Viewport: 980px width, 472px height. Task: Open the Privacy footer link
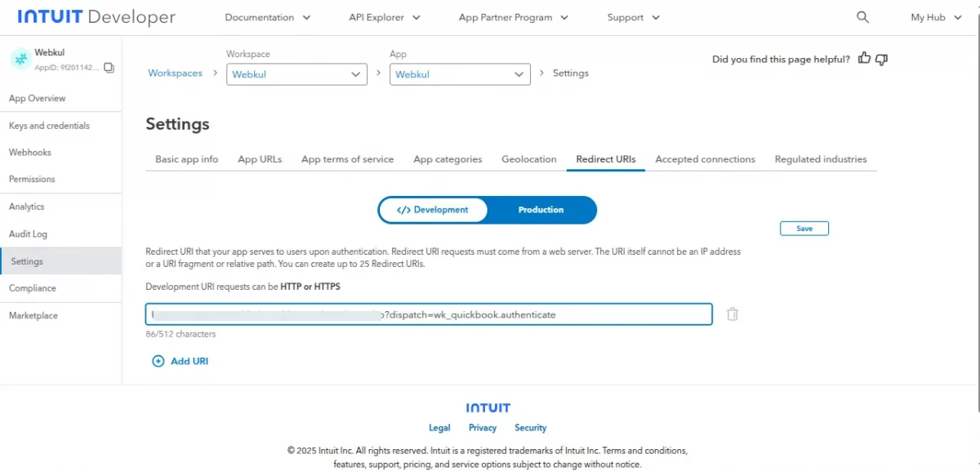coord(483,428)
